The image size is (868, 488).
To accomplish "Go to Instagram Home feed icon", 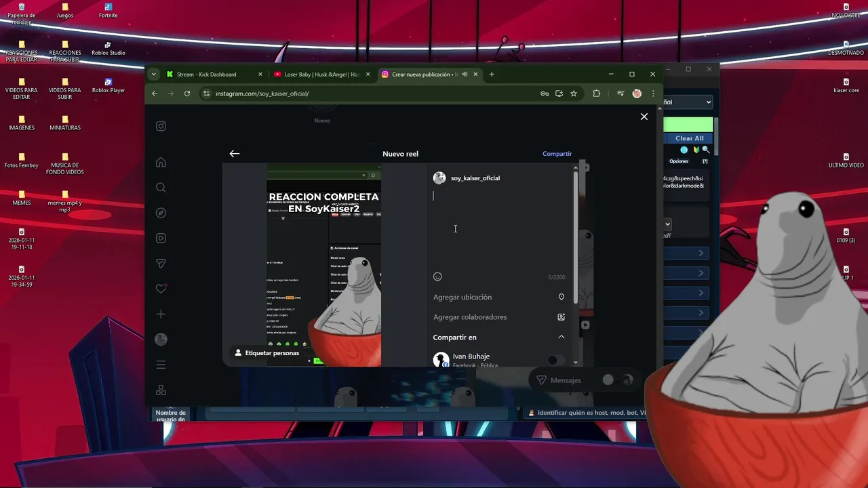I will (161, 162).
